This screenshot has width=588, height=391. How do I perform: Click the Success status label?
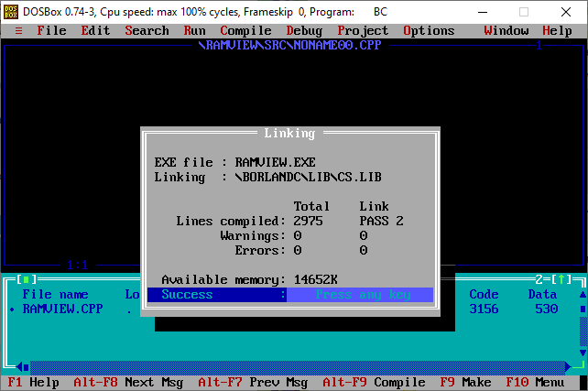tap(187, 295)
